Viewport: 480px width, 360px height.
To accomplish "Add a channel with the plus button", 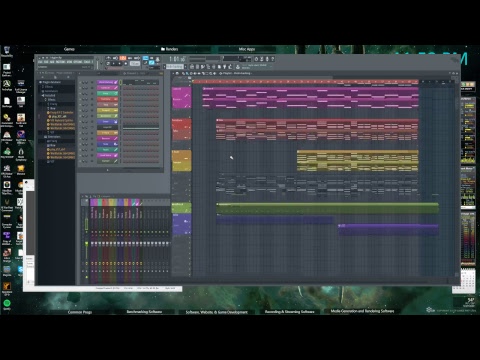I will [x=108, y=170].
